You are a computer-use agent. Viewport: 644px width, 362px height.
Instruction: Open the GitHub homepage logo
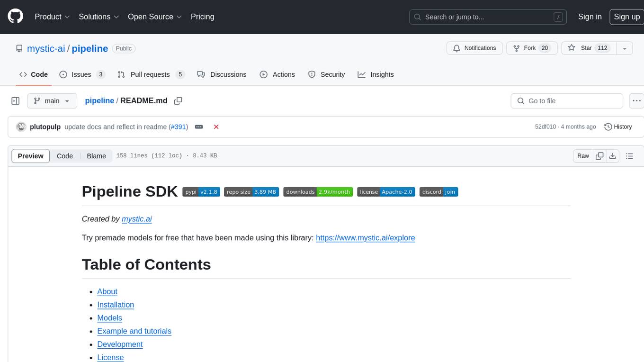[x=16, y=17]
